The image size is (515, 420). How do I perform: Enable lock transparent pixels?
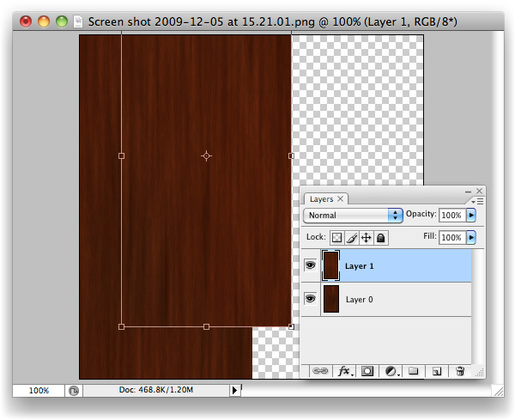pos(337,237)
